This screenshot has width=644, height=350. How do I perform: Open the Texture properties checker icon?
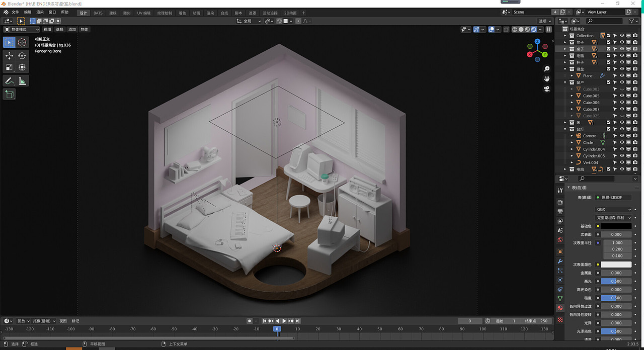coord(560,319)
